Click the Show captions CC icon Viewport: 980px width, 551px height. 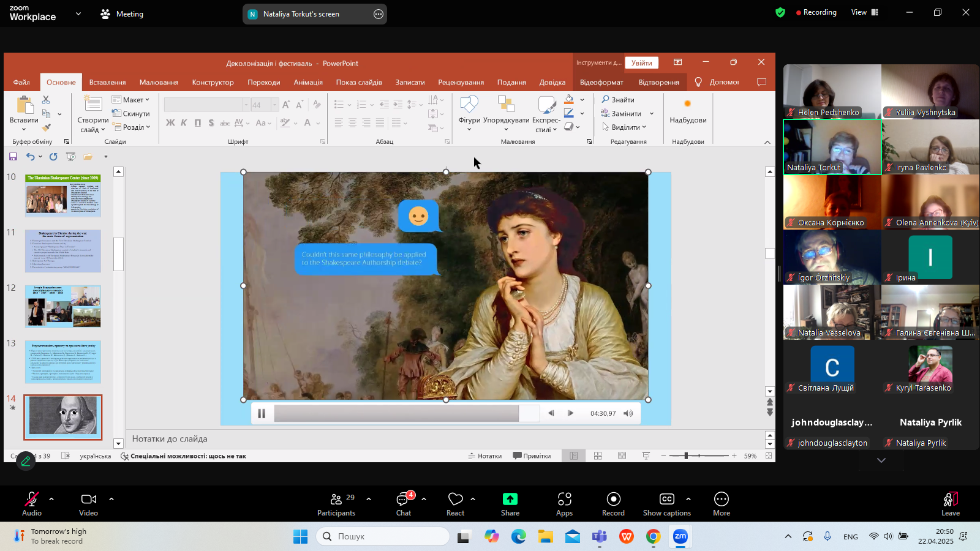click(666, 499)
